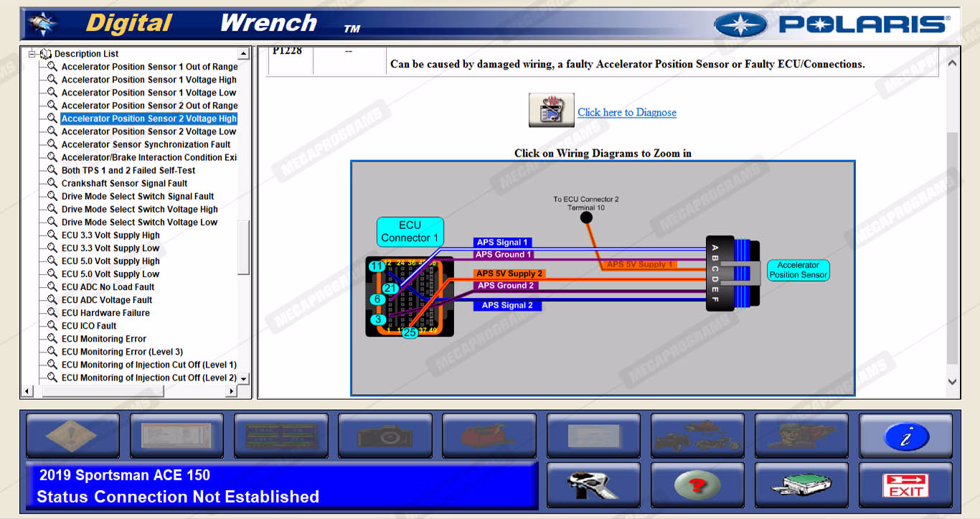Select Crankshaft Sensor Signal Fault entry
The width and height of the screenshot is (980, 519).
click(124, 183)
